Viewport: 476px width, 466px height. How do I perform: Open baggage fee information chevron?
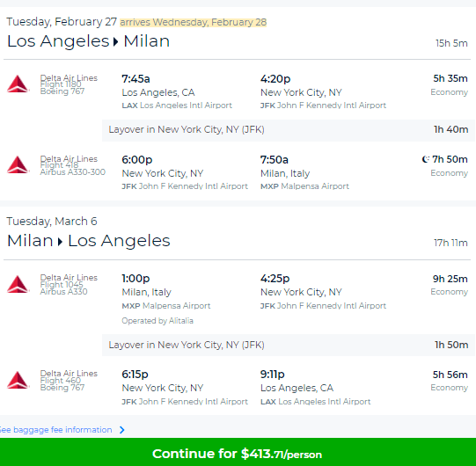122,430
